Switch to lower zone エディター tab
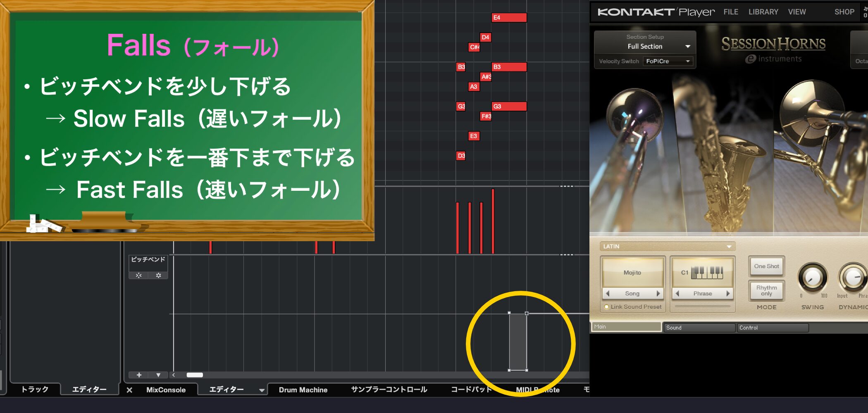The image size is (868, 413). (227, 389)
